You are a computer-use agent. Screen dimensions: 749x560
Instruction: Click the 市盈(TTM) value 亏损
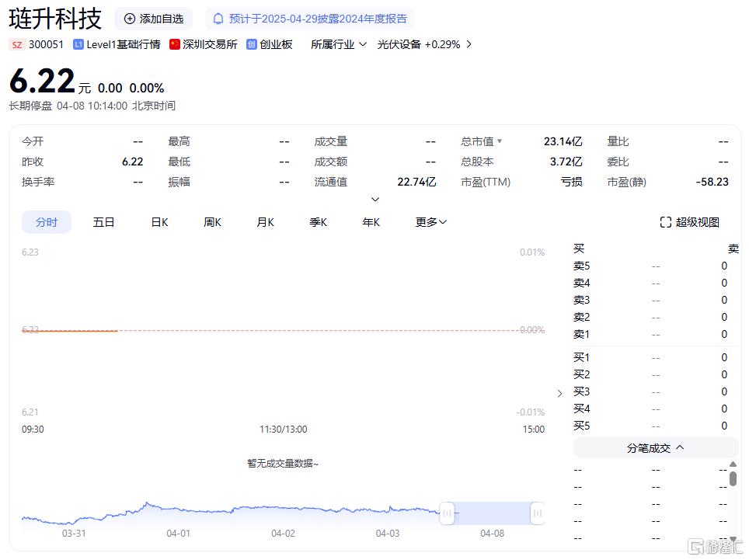click(x=571, y=182)
